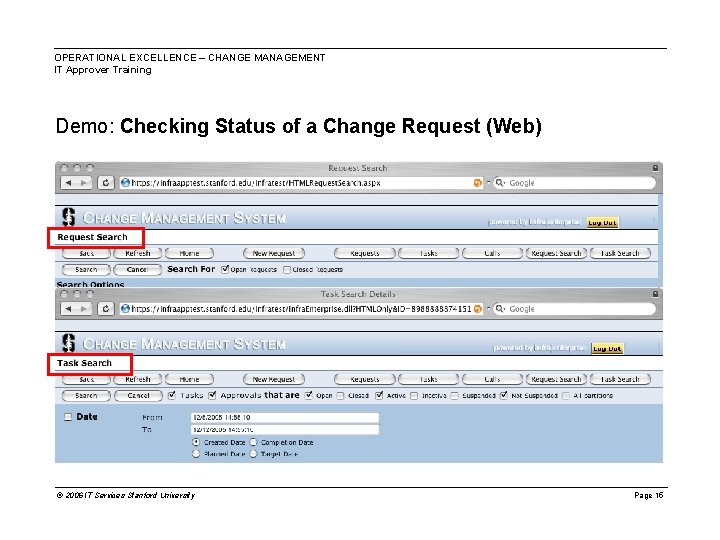Open Requests in Request Search toolbar
The width and height of the screenshot is (720, 540).
(x=365, y=253)
